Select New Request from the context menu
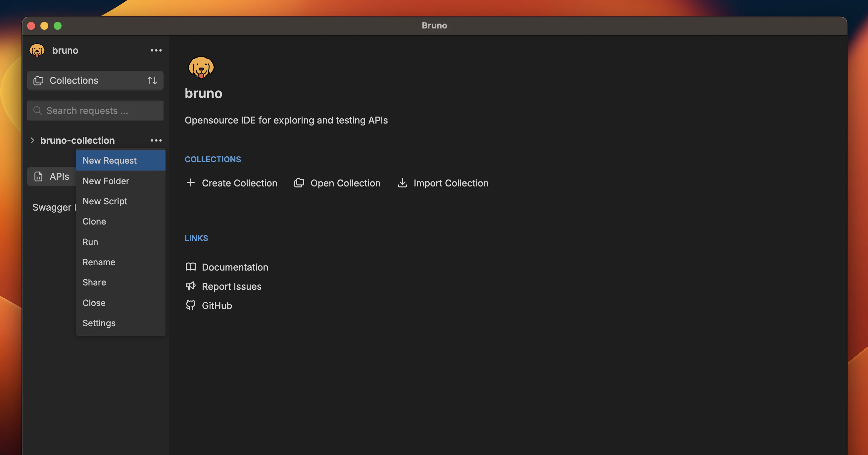 tap(109, 160)
